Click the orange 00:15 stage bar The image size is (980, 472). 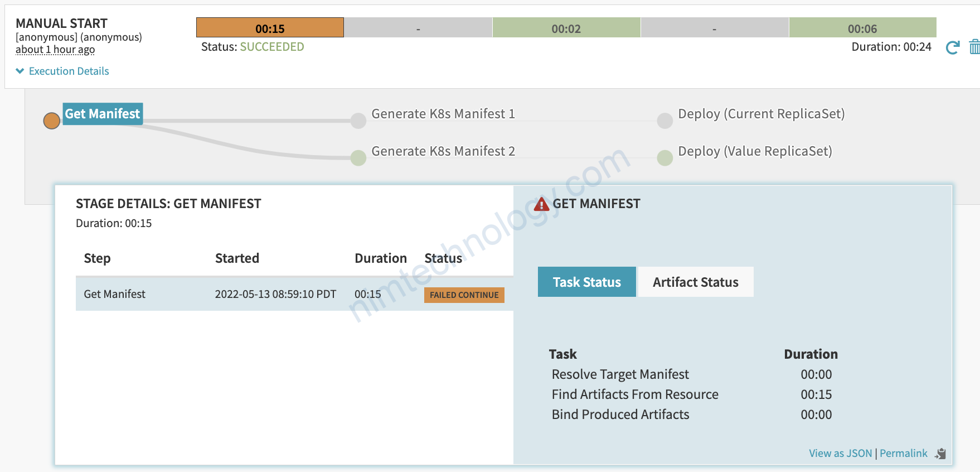pyautogui.click(x=270, y=28)
